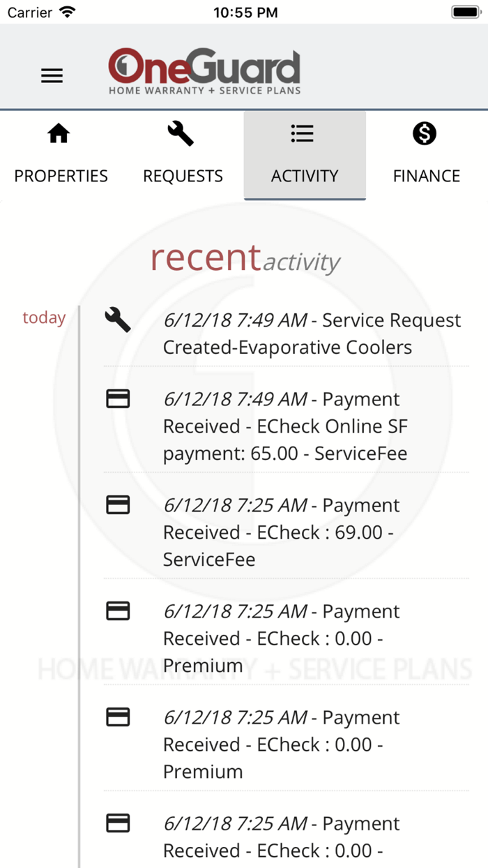Viewport: 488px width, 868px height.
Task: Open the hamburger menu
Action: pos(52,76)
